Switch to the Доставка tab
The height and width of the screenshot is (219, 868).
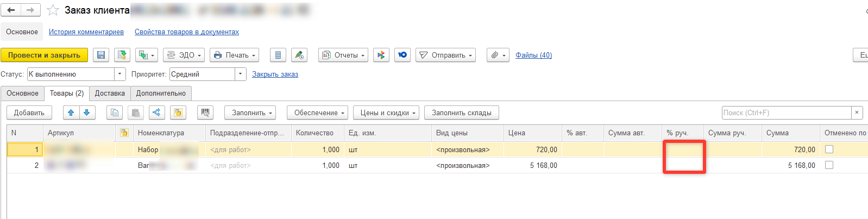pyautogui.click(x=110, y=93)
